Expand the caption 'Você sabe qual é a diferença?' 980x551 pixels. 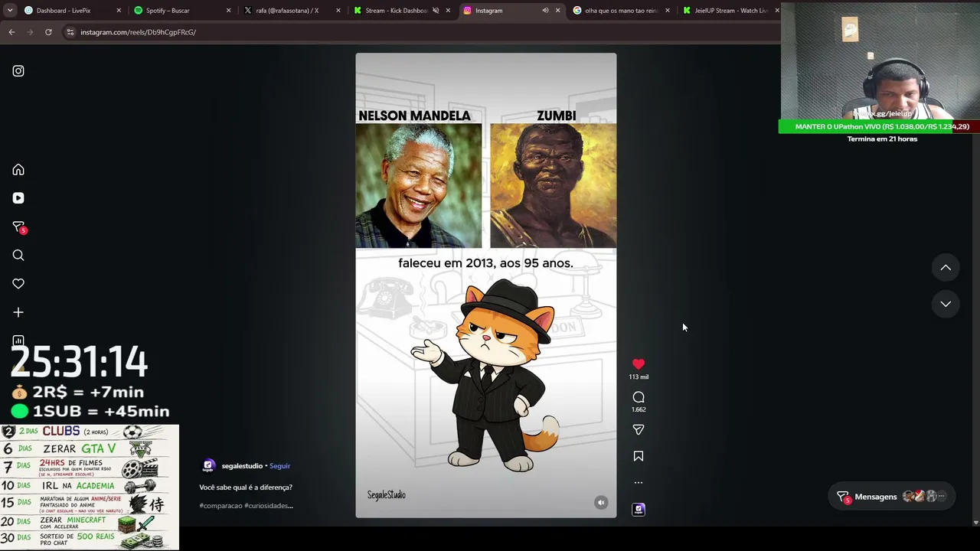(246, 487)
